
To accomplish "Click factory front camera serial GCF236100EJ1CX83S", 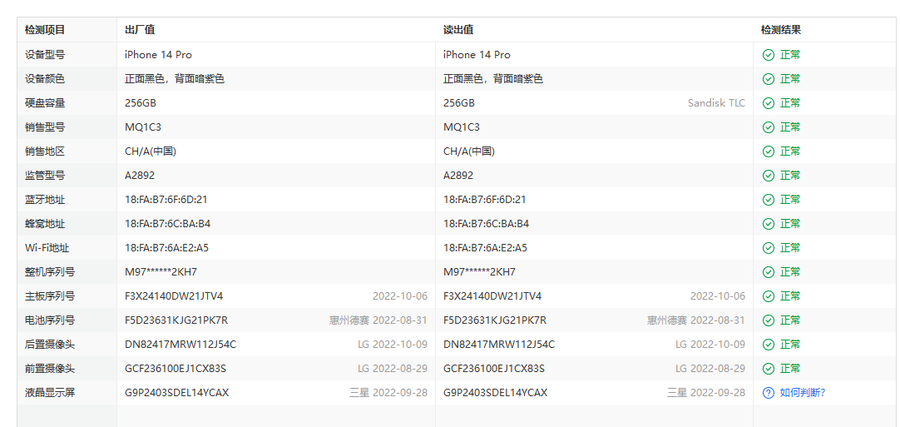I will [176, 368].
